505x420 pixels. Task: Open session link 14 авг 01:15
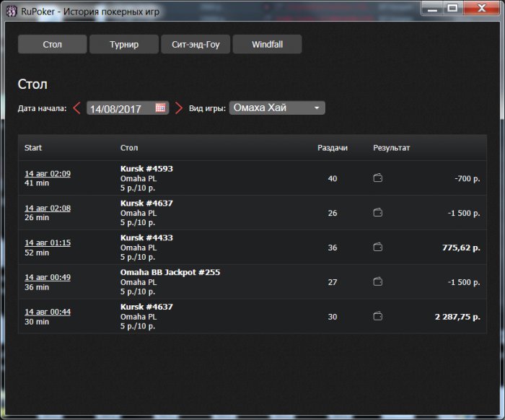pos(48,242)
